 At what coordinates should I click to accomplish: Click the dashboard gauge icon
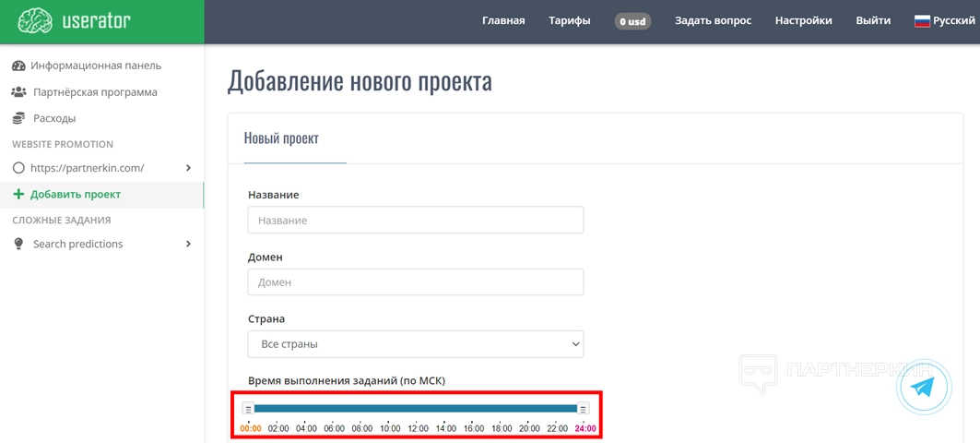(x=18, y=66)
